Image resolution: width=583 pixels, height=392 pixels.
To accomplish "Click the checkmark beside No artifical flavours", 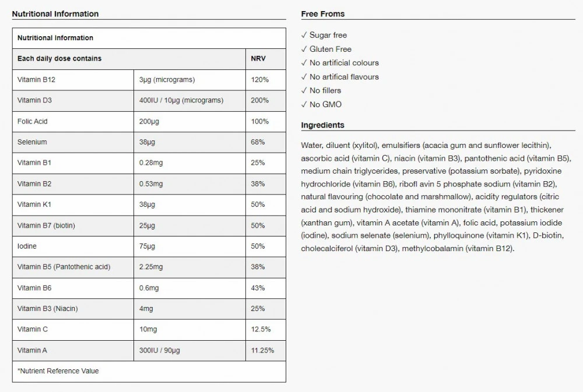I will coord(304,77).
